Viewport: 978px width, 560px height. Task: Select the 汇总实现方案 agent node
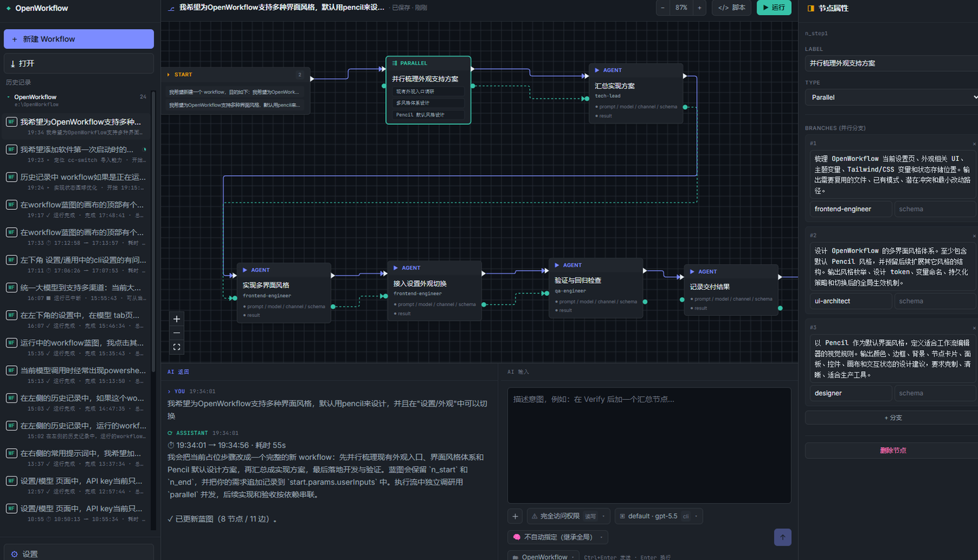[636, 93]
